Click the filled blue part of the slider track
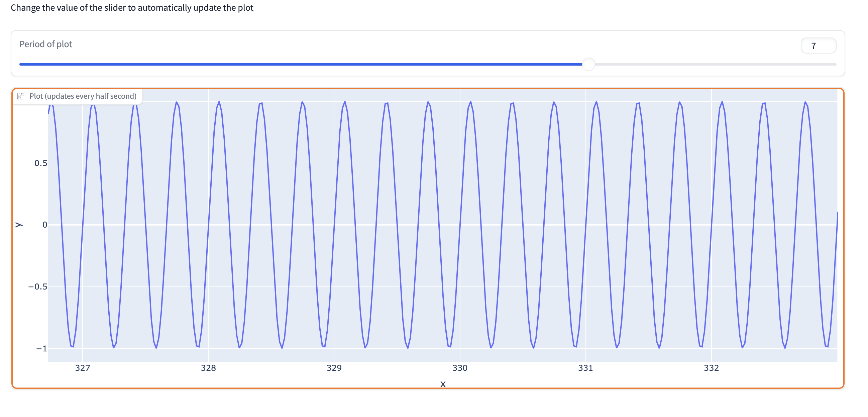 (x=301, y=64)
